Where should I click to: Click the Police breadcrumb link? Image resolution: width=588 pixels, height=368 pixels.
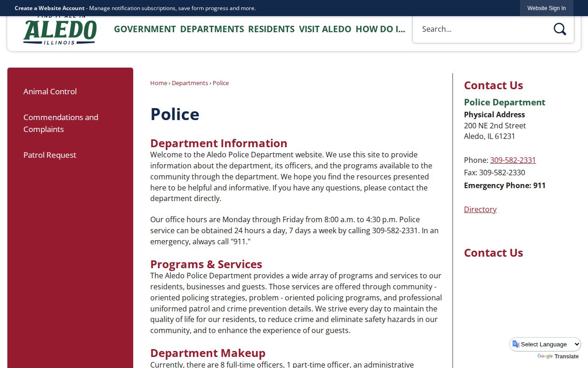pos(220,83)
